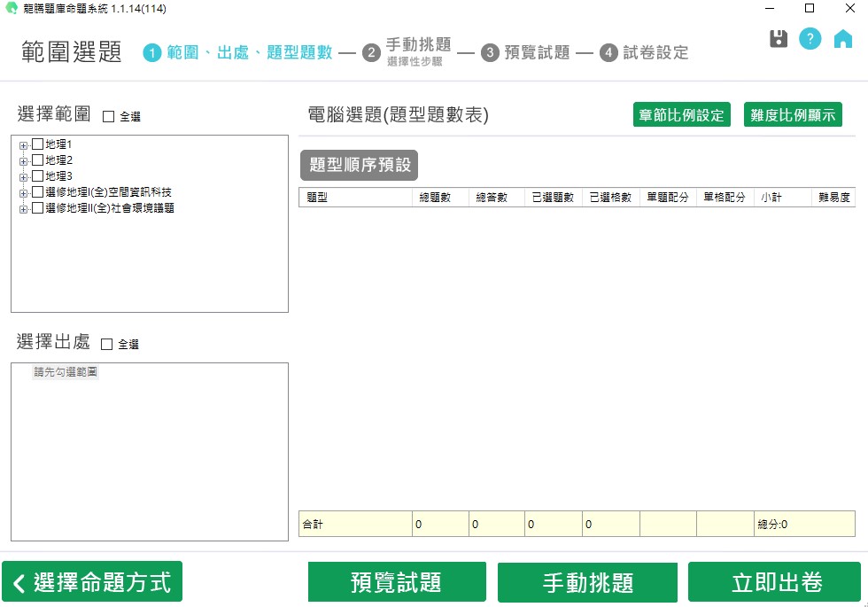Toggle 全選 checkbox beside 選擇範圍
This screenshot has height=607, width=868.
tap(109, 116)
